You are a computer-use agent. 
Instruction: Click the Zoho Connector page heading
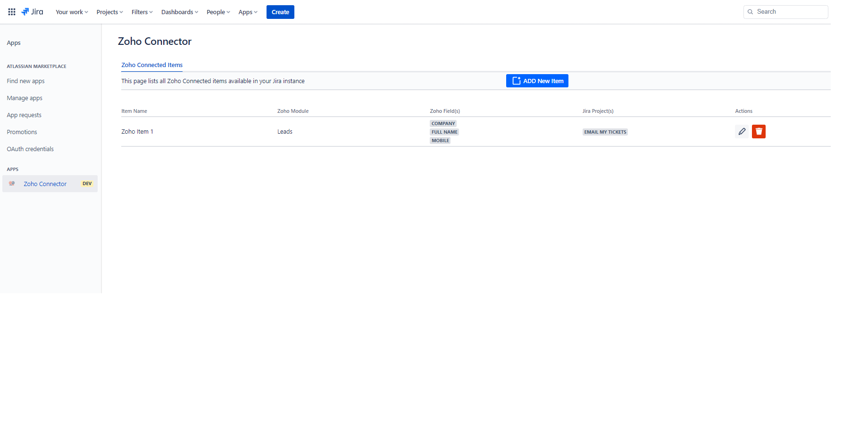(x=155, y=42)
